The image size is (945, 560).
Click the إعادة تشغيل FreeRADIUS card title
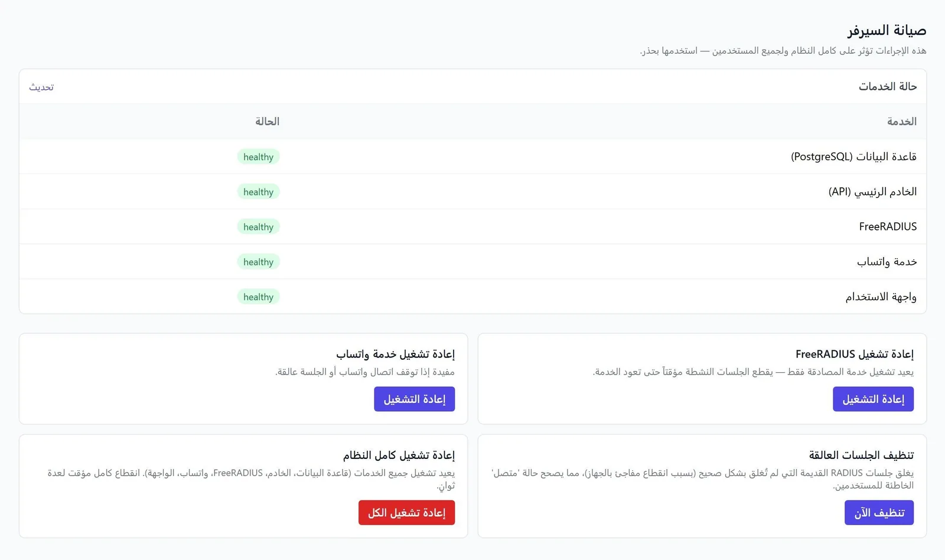(854, 354)
